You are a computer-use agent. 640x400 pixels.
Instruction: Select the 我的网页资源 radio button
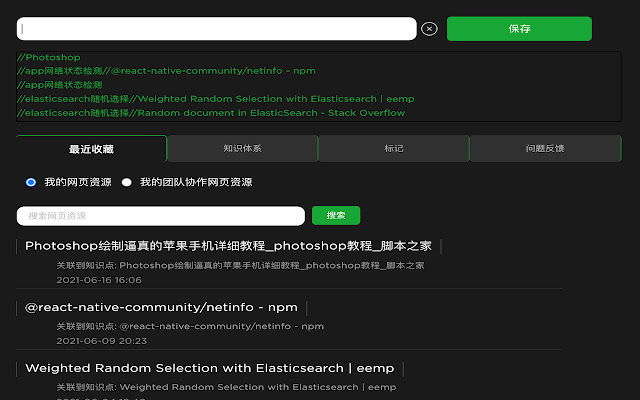click(x=31, y=182)
